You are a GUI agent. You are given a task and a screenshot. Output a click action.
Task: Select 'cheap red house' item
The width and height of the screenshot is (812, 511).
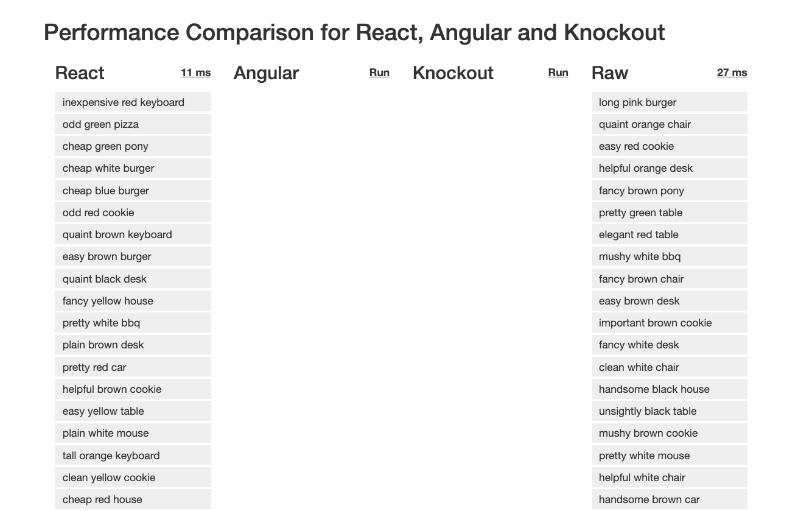click(x=133, y=499)
